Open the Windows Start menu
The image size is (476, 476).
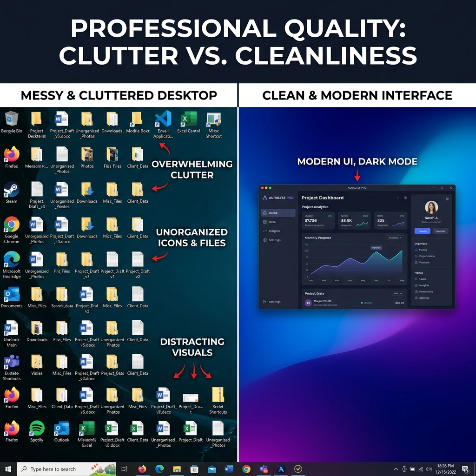point(7,469)
